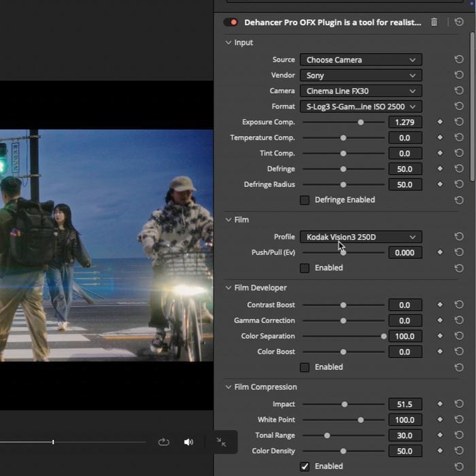The height and width of the screenshot is (476, 476).
Task: Click the White Point value field 100.0
Action: pos(405,420)
